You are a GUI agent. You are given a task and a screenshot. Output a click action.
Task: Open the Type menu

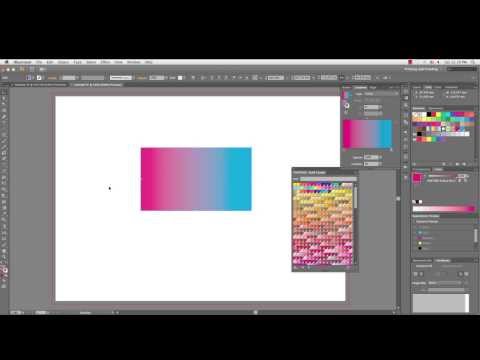(78, 62)
